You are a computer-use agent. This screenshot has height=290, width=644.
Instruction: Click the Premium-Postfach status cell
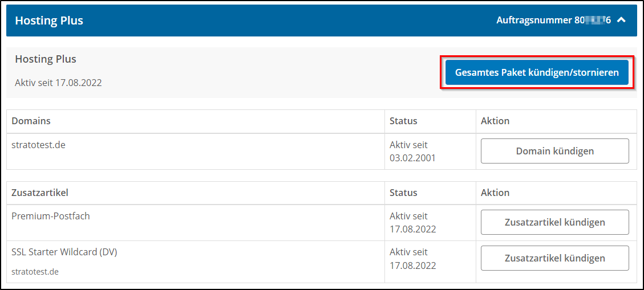pos(412,223)
